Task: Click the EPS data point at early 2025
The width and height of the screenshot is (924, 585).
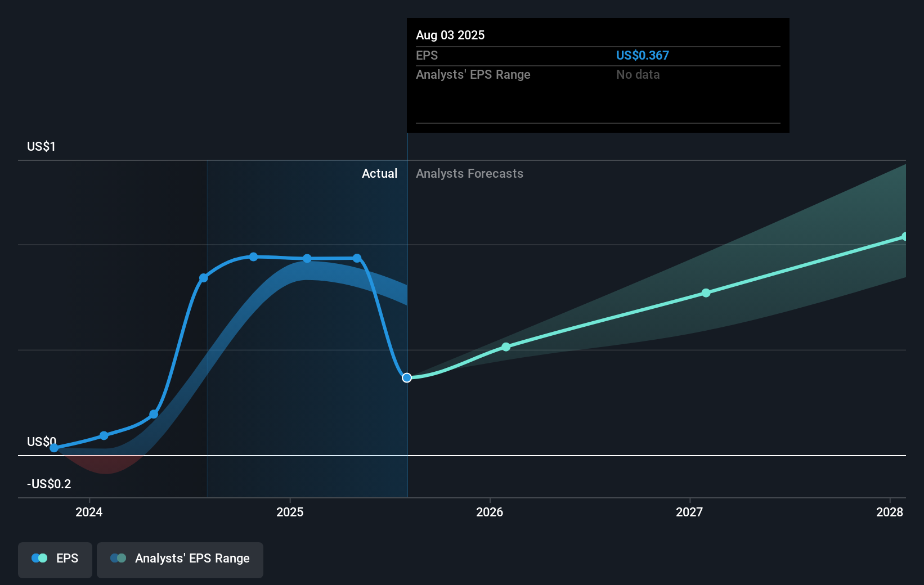Action: point(307,259)
